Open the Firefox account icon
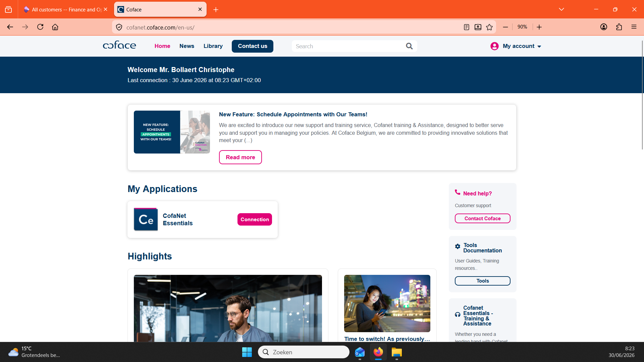Screen dimensions: 644x362 click(604, 27)
